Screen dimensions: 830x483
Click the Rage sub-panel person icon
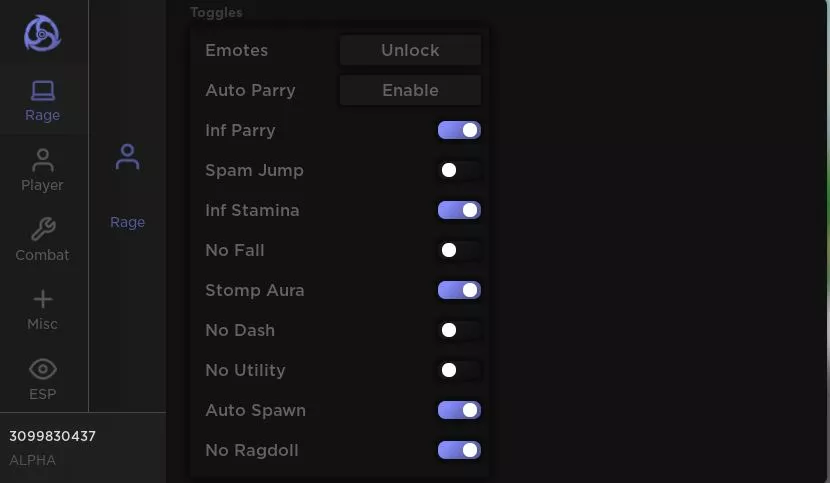click(x=128, y=157)
